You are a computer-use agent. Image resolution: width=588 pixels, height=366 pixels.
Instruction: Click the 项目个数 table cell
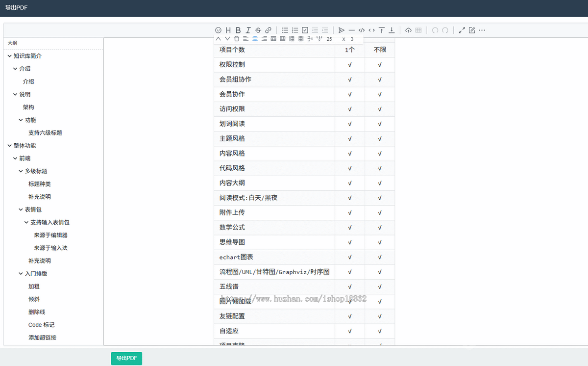(x=274, y=50)
